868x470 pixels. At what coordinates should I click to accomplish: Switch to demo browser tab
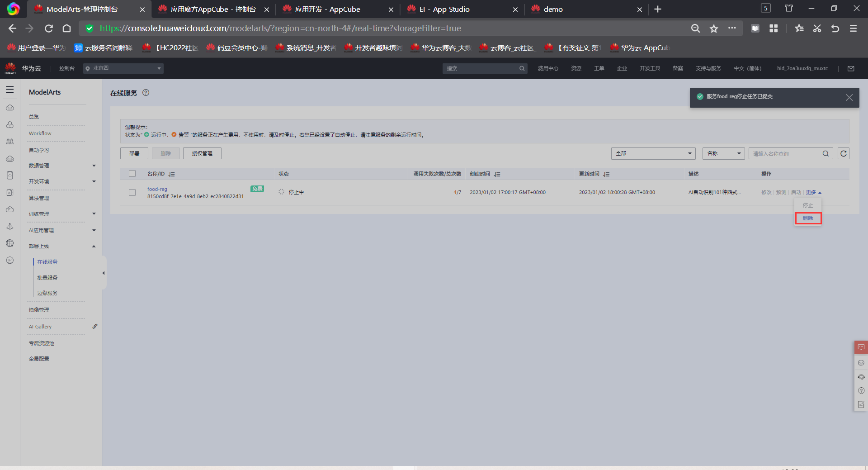[x=586, y=9]
